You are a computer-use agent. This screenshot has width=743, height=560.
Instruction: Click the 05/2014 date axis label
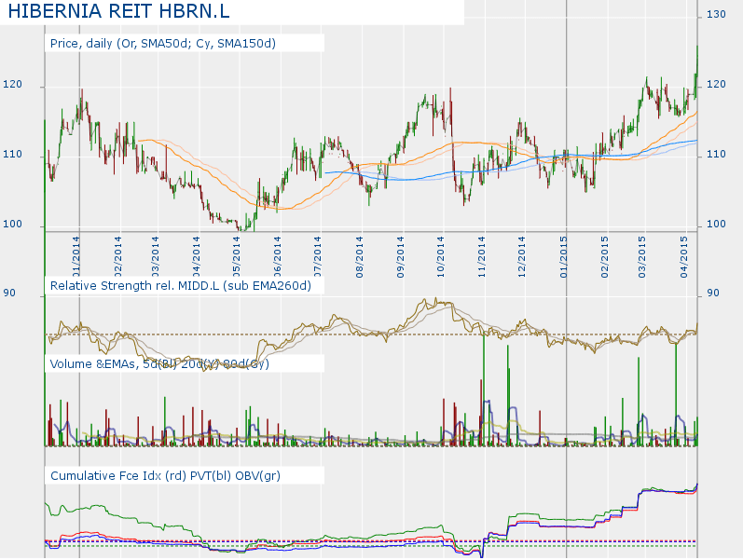[236, 257]
